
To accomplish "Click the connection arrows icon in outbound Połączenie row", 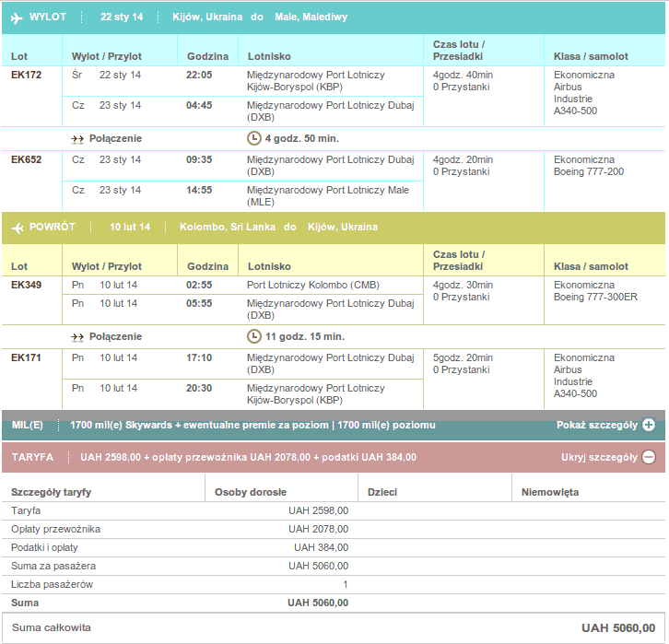I will click(x=77, y=139).
